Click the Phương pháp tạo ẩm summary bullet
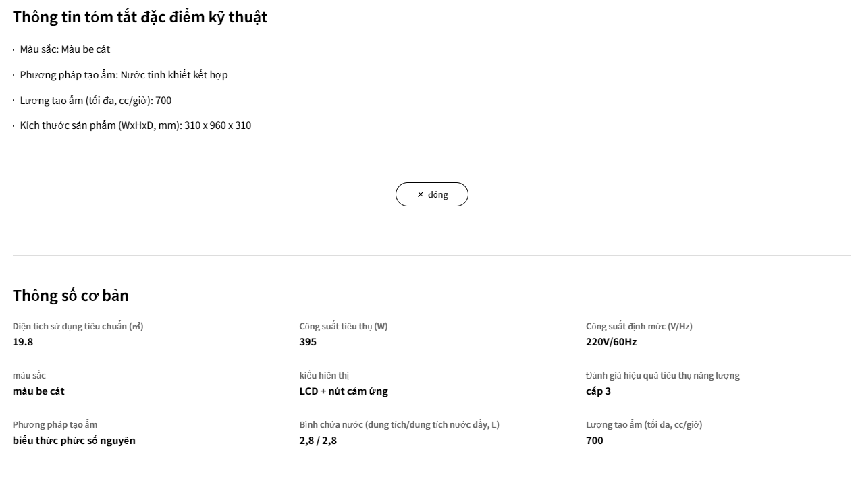860x504 pixels. click(x=124, y=75)
